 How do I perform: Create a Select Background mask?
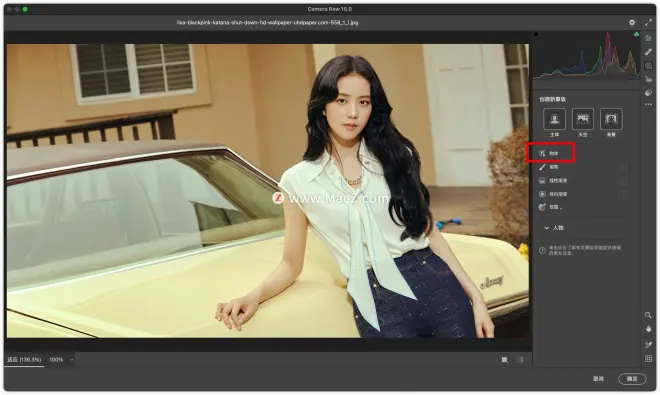[611, 119]
